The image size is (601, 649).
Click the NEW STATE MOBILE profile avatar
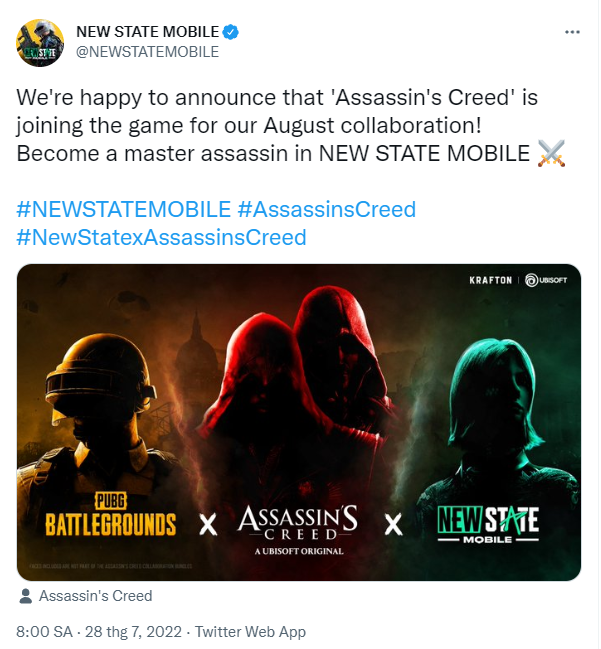coord(40,43)
